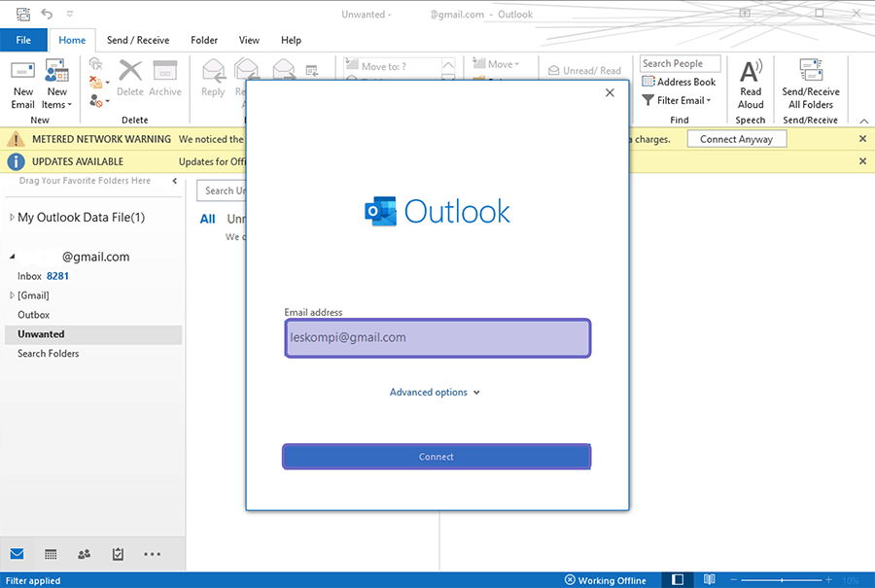875x588 pixels.
Task: Click the Email address field
Action: coord(437,338)
